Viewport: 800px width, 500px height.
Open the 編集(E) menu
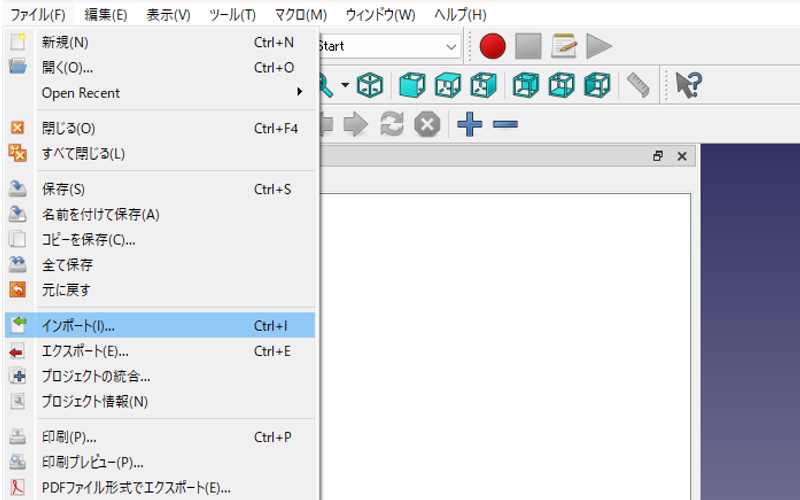click(106, 15)
